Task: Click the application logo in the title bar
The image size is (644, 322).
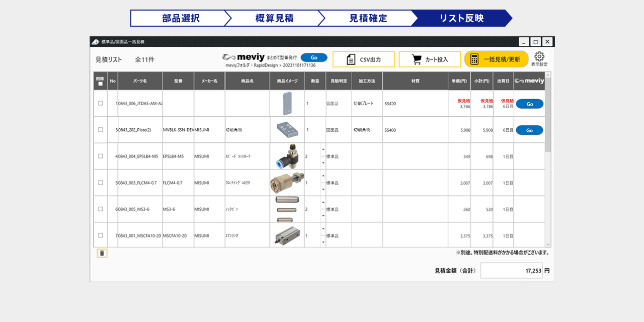Action: pyautogui.click(x=95, y=41)
